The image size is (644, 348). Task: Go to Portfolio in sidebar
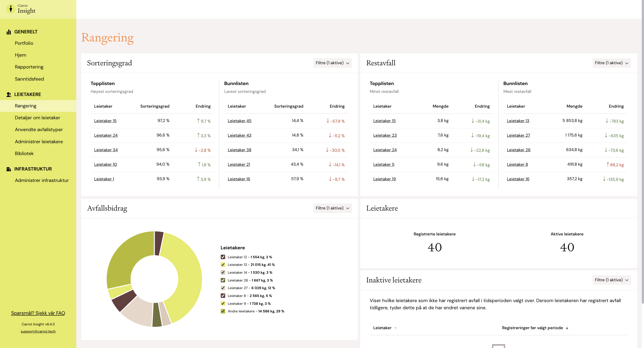[x=24, y=43]
